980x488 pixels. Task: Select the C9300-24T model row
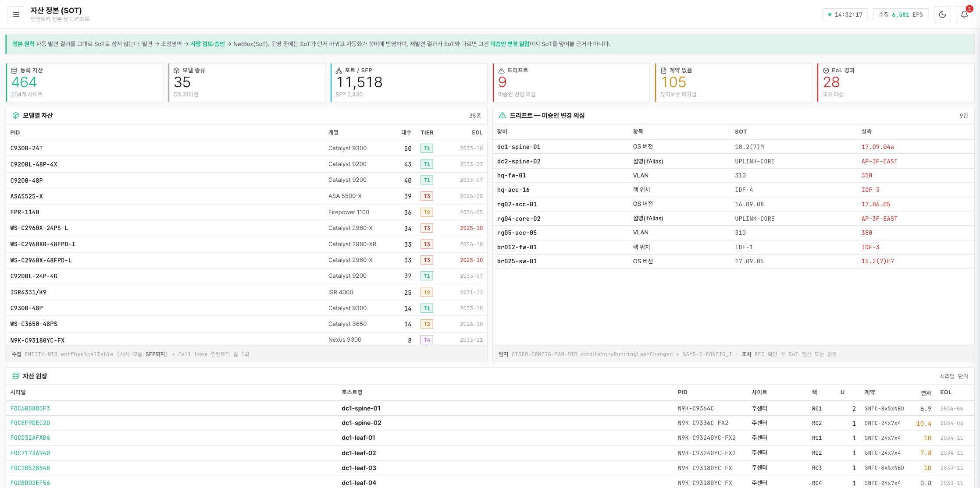coord(246,148)
